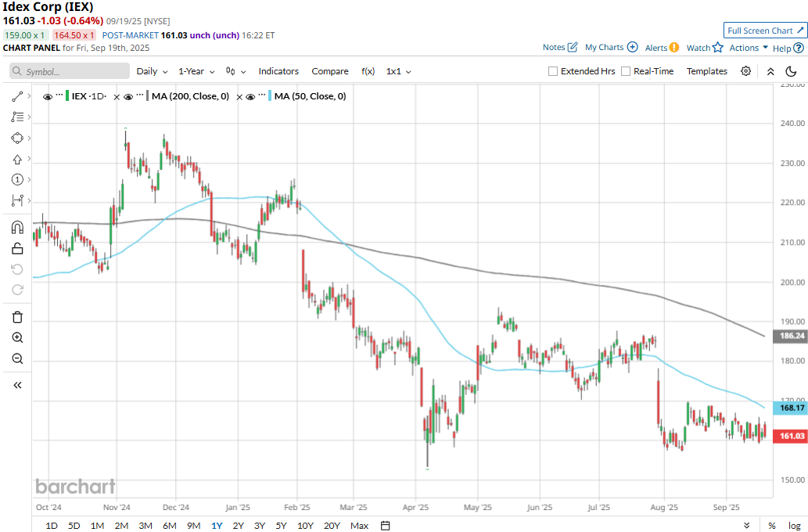Click the lock drawings icon
This screenshot has width=808, height=532.
[x=17, y=249]
